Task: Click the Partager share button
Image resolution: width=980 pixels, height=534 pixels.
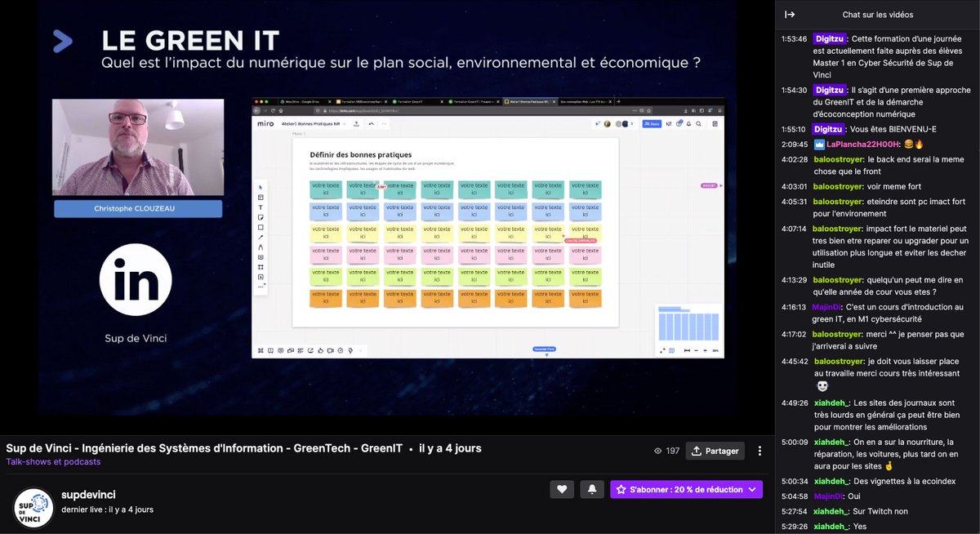Action: point(716,451)
